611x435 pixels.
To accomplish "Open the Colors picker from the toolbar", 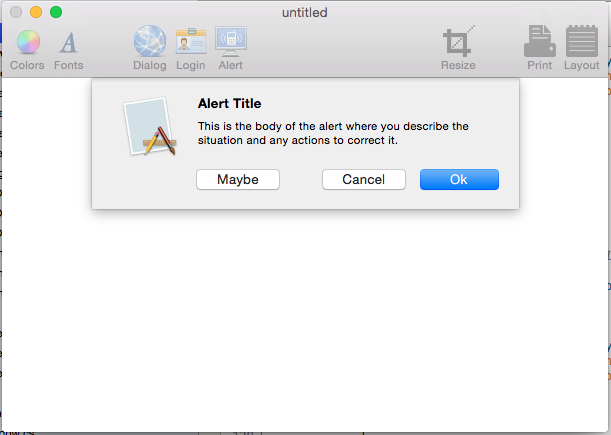I will tap(28, 42).
